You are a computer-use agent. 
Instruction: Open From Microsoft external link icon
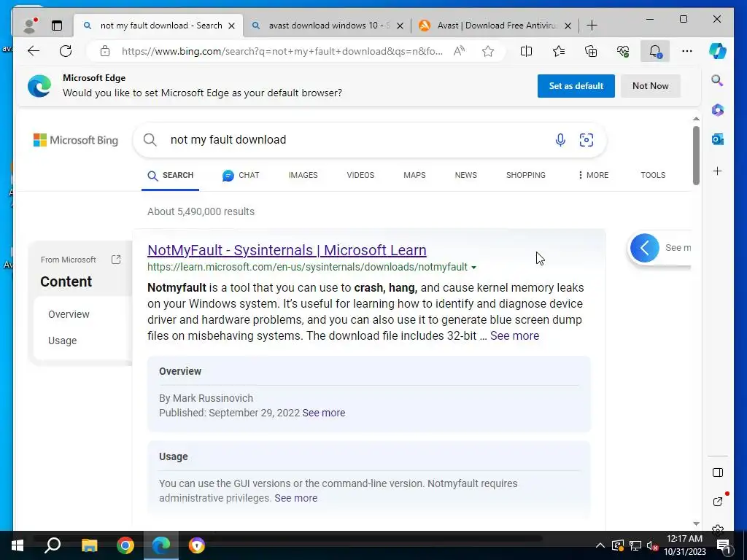point(116,260)
